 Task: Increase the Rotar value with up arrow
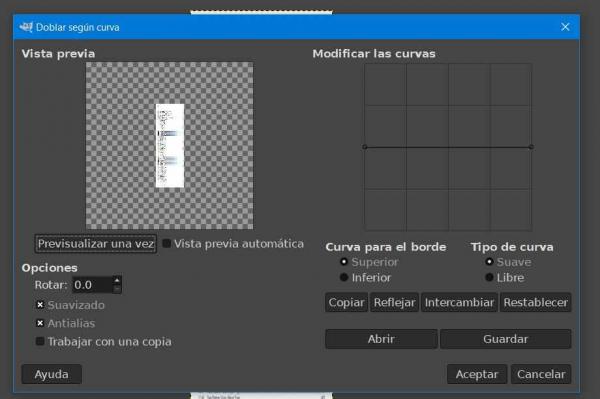[117, 280]
